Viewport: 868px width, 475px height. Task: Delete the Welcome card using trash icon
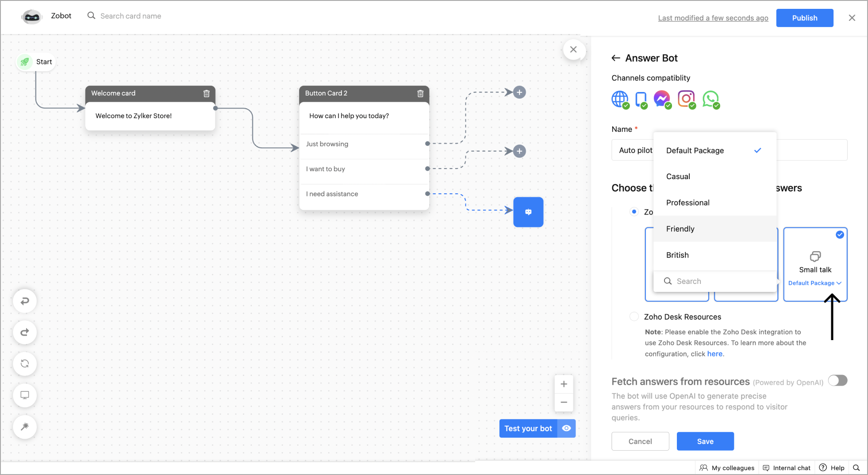tap(206, 93)
